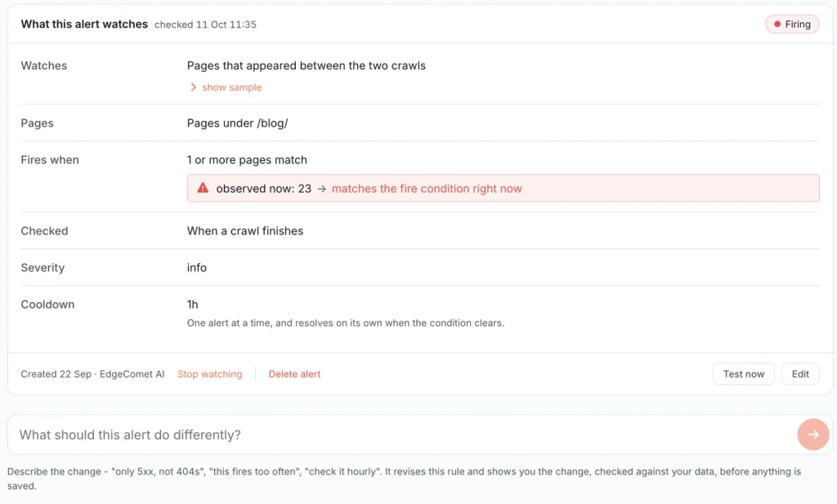Click 'Pages that appeared between the two crawls'
Image resolution: width=837 pixels, height=504 pixels.
click(x=307, y=65)
